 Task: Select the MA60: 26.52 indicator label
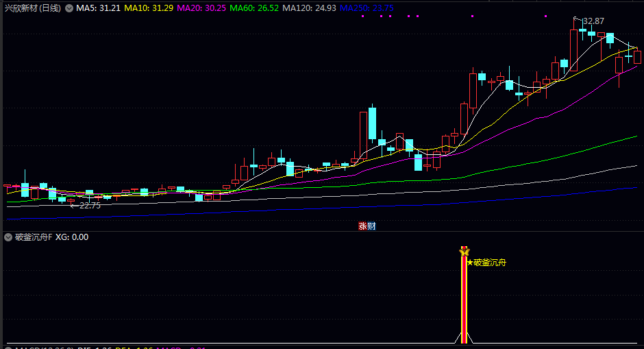[253, 8]
